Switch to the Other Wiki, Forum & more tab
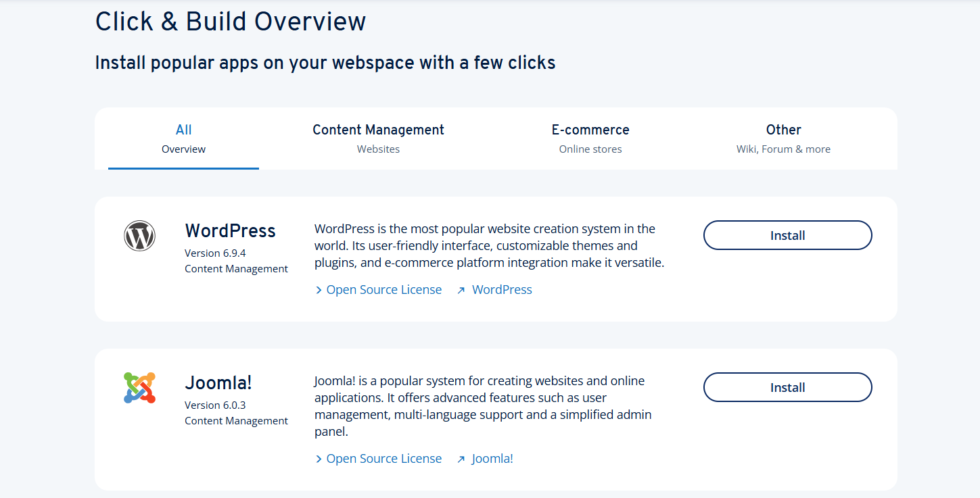This screenshot has width=980, height=498. [783, 139]
